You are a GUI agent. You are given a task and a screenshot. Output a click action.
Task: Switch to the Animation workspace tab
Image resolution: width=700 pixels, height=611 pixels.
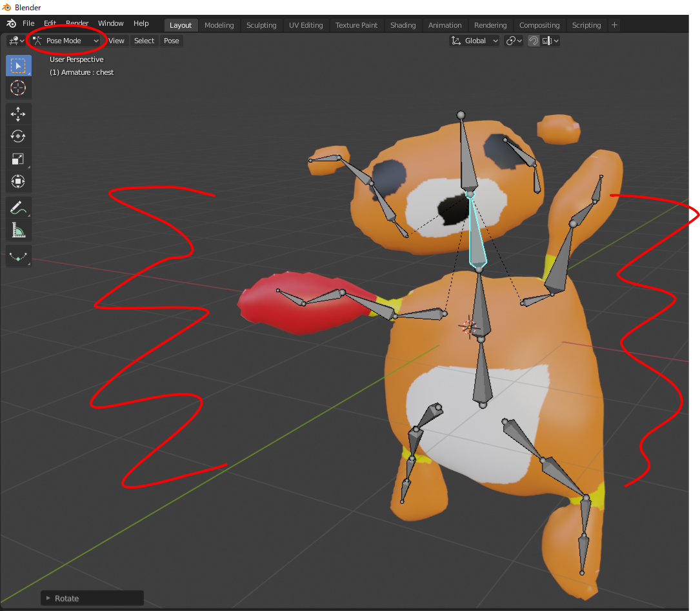click(x=445, y=25)
